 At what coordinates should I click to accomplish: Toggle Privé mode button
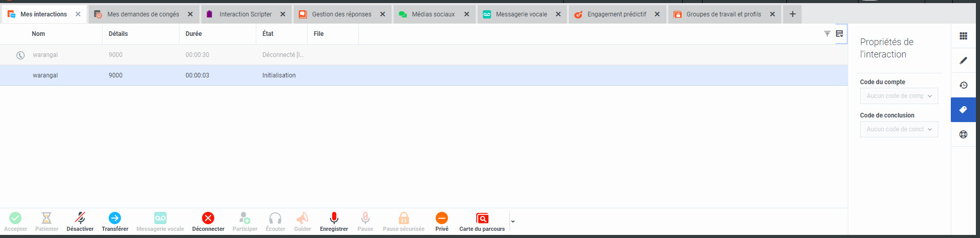click(441, 219)
